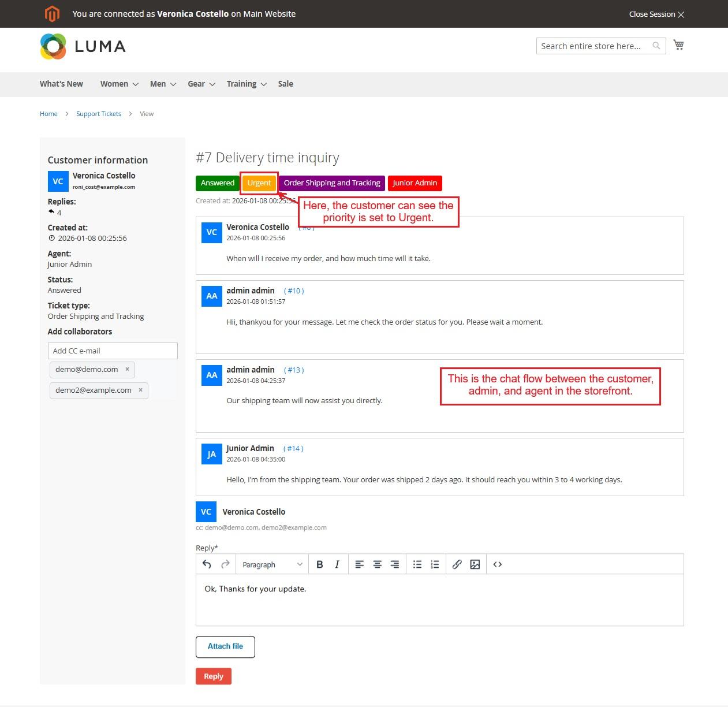Toggle italic text in reply editor
This screenshot has height=707, width=728.
337,564
